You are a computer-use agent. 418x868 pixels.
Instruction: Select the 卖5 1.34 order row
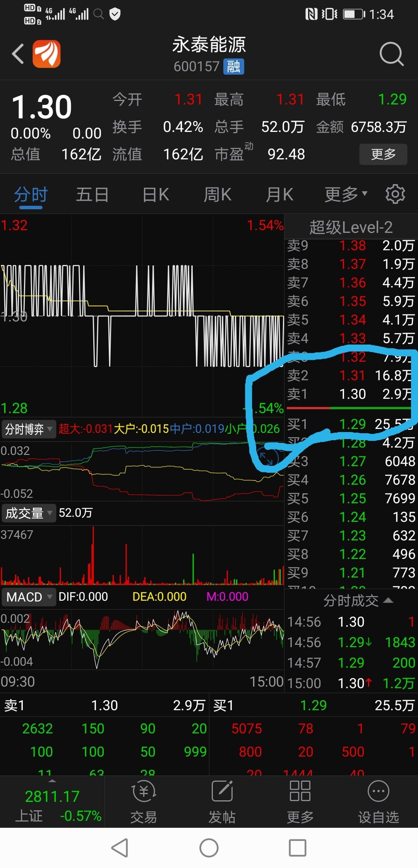[x=351, y=320]
